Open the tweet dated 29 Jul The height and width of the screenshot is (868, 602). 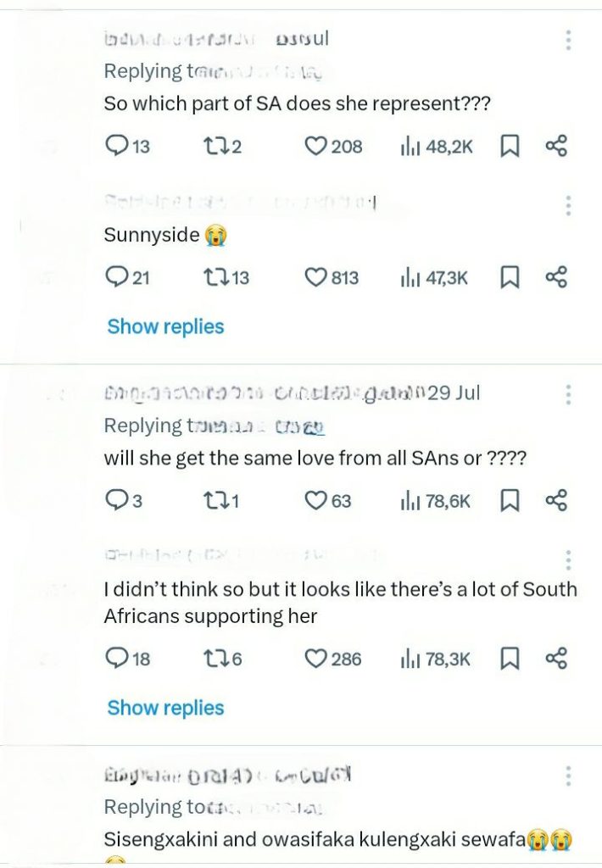click(454, 394)
